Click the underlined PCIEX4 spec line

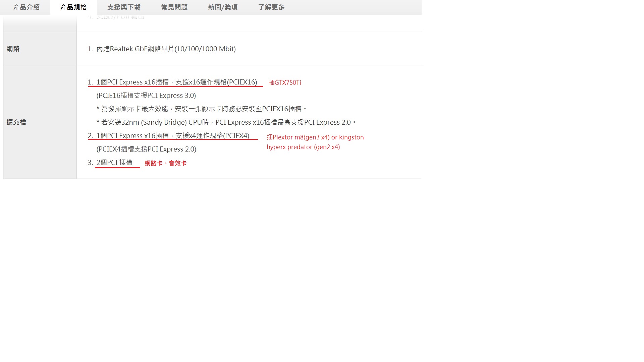point(172,136)
